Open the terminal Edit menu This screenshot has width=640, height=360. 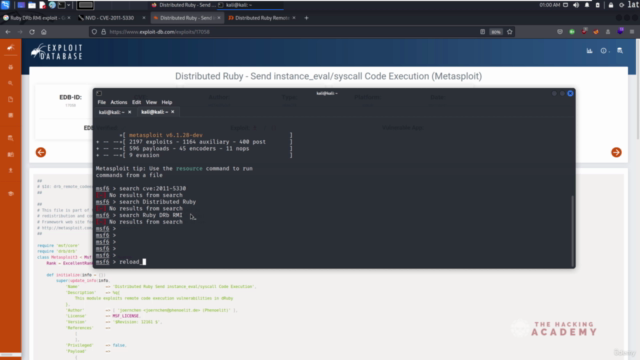[x=136, y=102]
